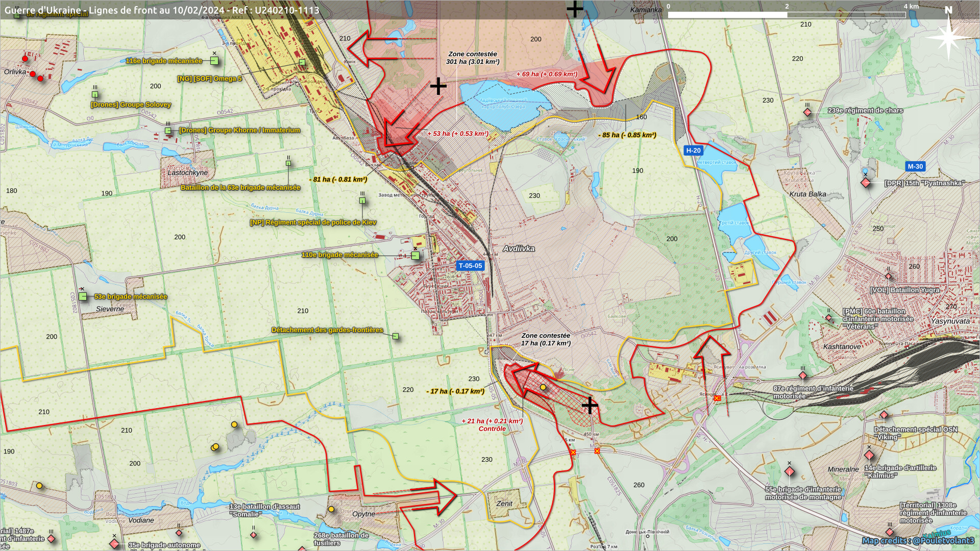Click the - 81 ha (- 0.81 km²) annotation
The width and height of the screenshot is (980, 551).
pyautogui.click(x=338, y=180)
